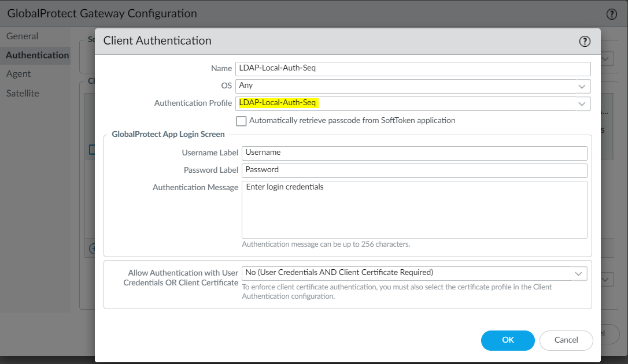Stay on the Authentication tab
This screenshot has width=628, height=364.
point(36,55)
